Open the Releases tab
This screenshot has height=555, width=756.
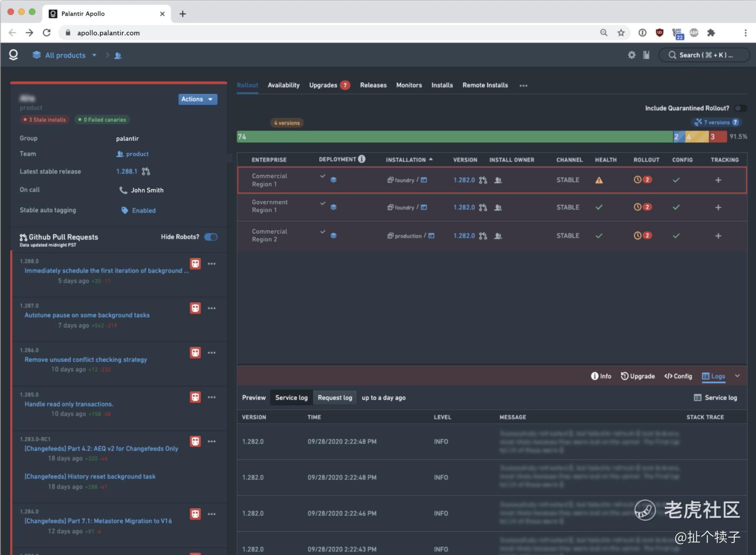pos(373,85)
